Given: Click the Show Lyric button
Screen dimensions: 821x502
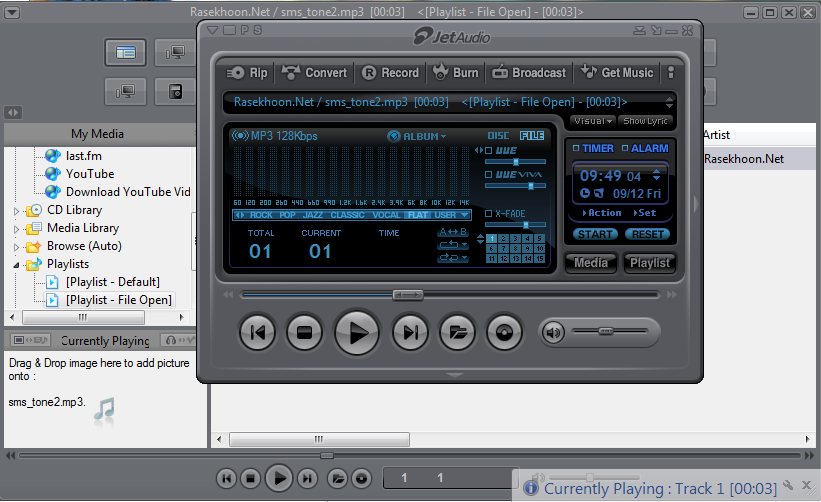Looking at the screenshot, I should [x=645, y=121].
